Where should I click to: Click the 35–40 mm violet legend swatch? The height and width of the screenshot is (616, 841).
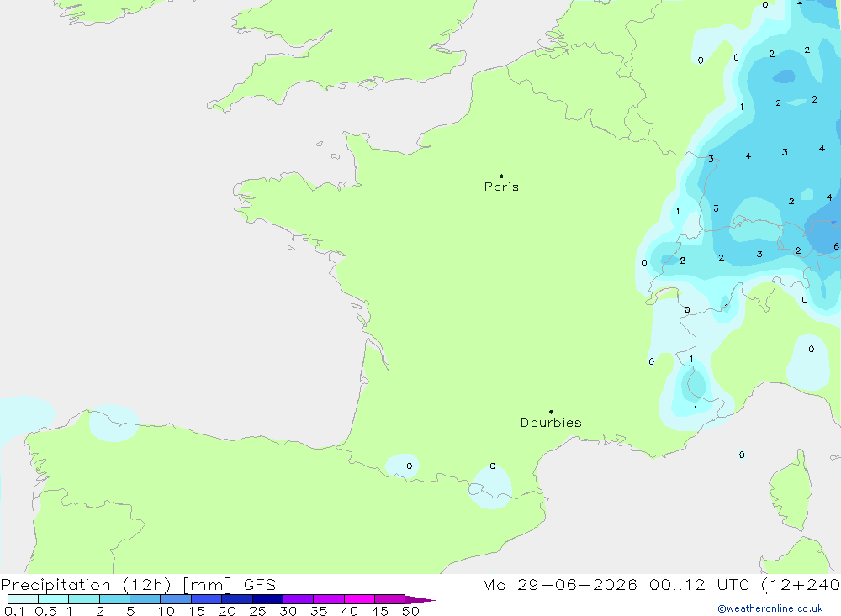328,599
